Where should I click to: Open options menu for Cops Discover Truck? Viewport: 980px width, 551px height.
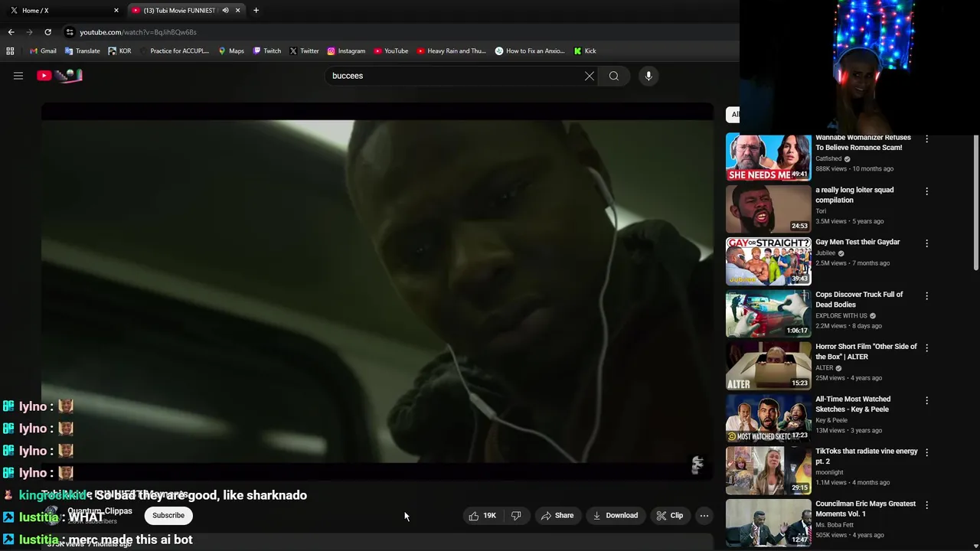tap(926, 295)
